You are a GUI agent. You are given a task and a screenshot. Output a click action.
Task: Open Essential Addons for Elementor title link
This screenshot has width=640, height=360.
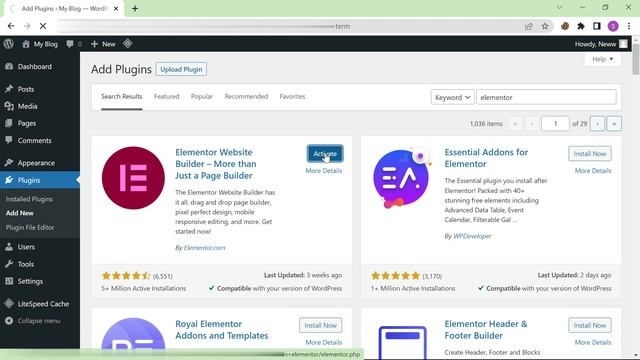click(486, 158)
